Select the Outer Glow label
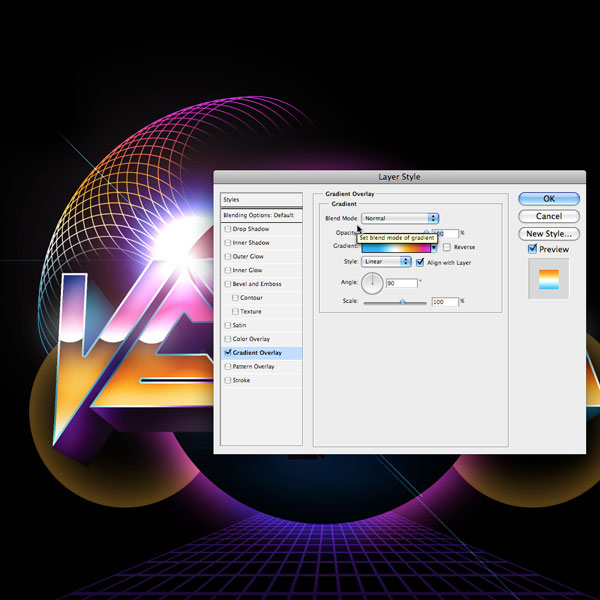The height and width of the screenshot is (600, 600). (x=248, y=256)
